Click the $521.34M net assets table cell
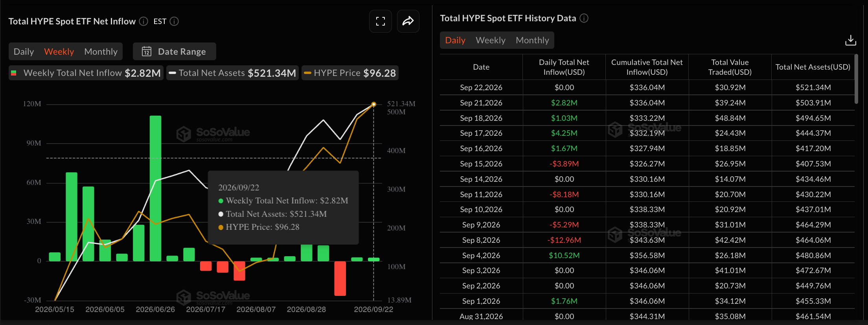This screenshot has height=325, width=868. [x=813, y=87]
